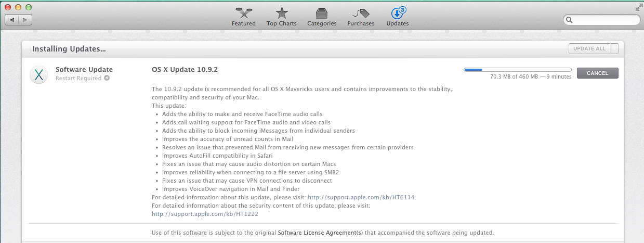
Task: Click the audio distortion fix bullet
Action: (x=249, y=164)
